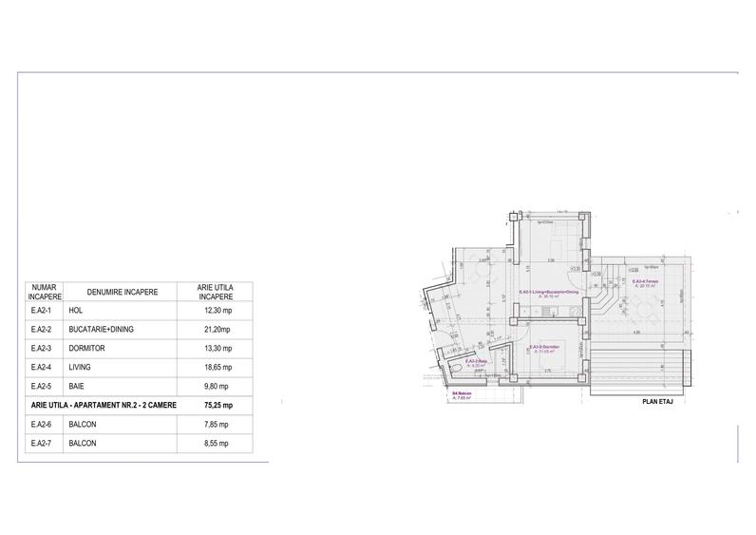Select the stove symbol on the kitchen counter

(x=576, y=312)
